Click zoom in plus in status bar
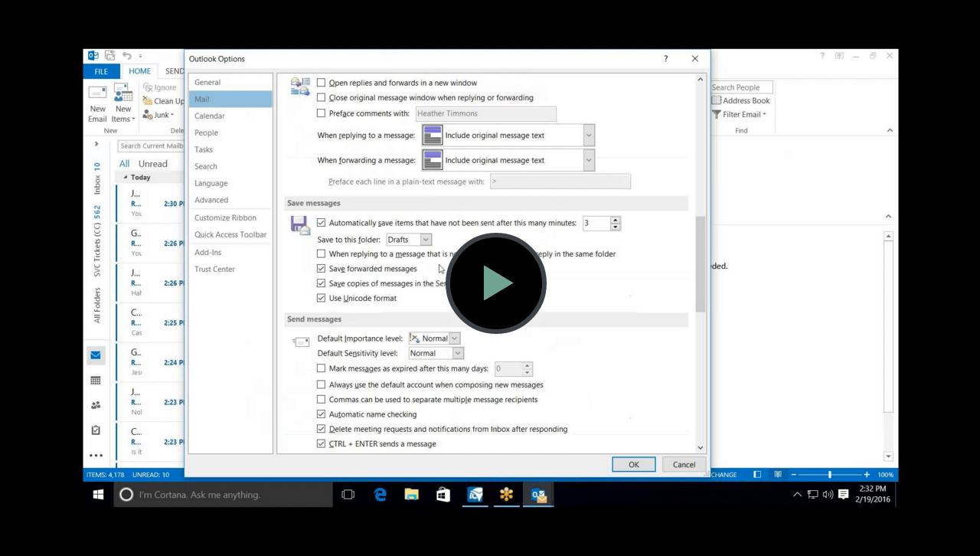 click(867, 475)
